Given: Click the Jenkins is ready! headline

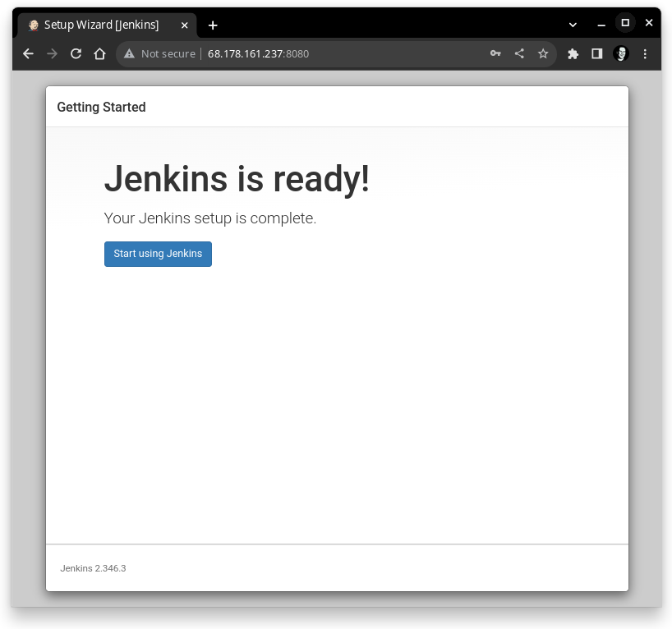Looking at the screenshot, I should click(x=237, y=179).
